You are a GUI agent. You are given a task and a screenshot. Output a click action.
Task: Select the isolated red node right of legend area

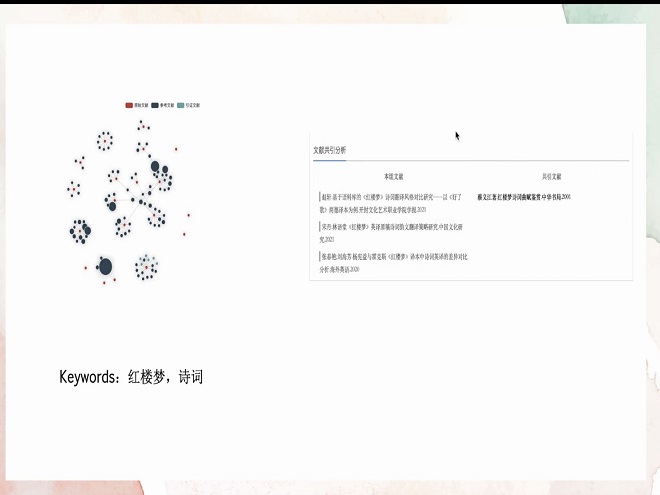[x=176, y=149]
